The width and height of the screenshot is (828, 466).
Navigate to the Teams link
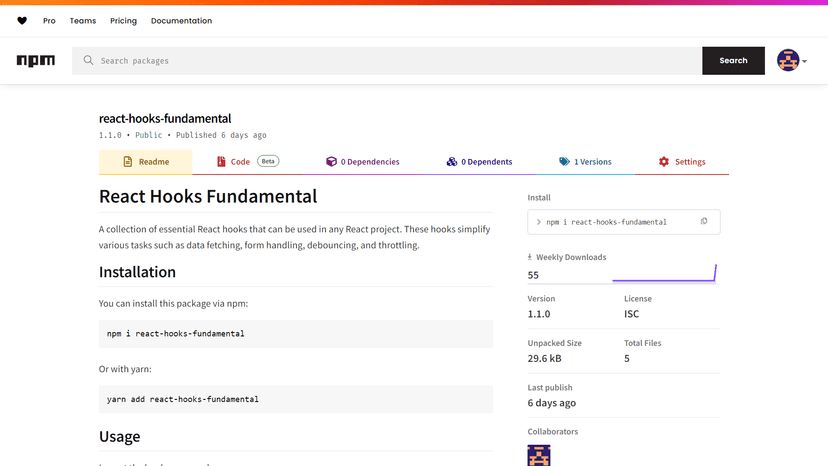[83, 21]
